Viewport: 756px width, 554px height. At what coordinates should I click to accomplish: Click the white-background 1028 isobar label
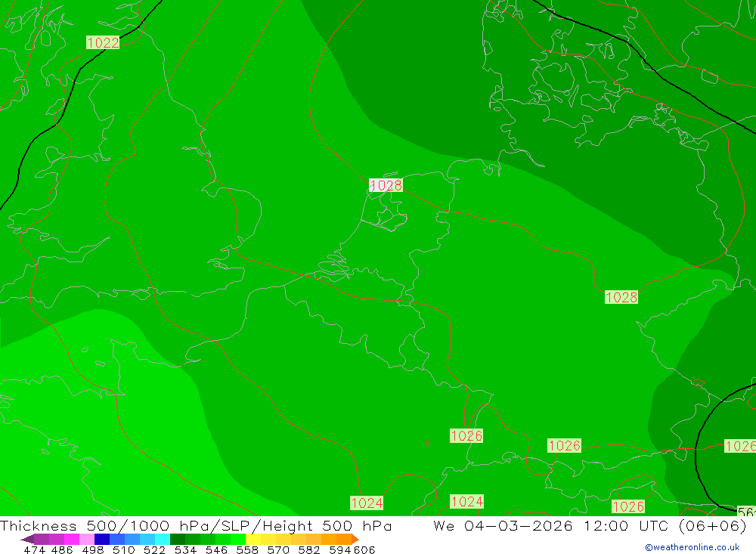tap(386, 185)
